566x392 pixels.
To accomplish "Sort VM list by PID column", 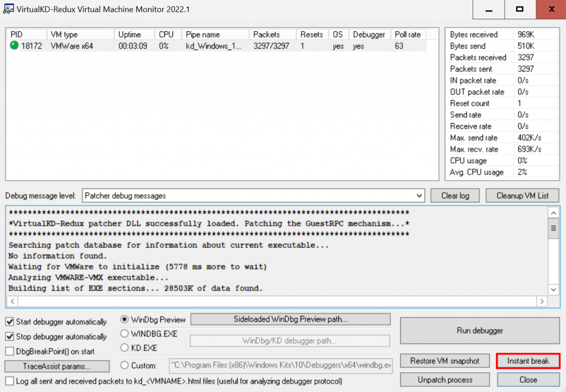I will [27, 34].
